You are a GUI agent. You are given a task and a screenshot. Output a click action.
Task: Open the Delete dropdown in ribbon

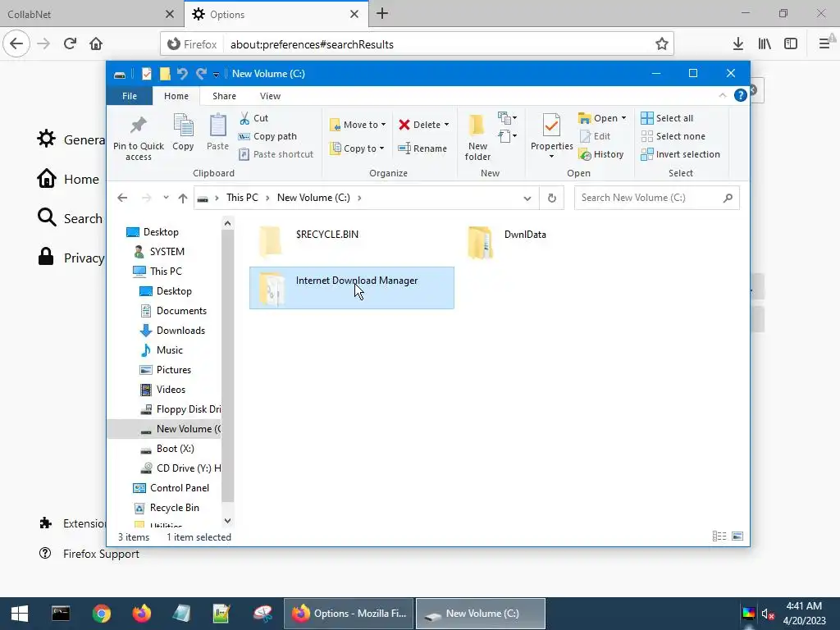(446, 125)
